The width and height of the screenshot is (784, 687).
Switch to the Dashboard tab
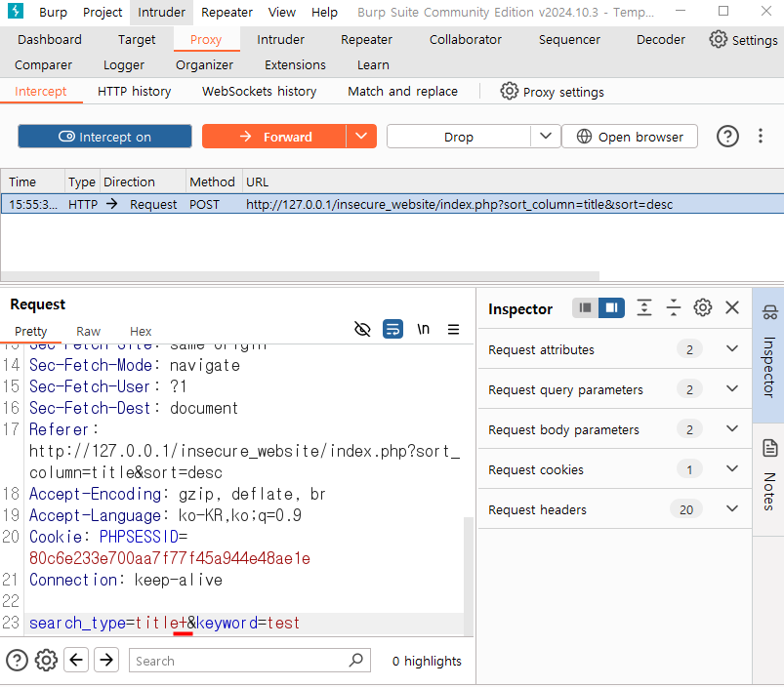tap(50, 39)
